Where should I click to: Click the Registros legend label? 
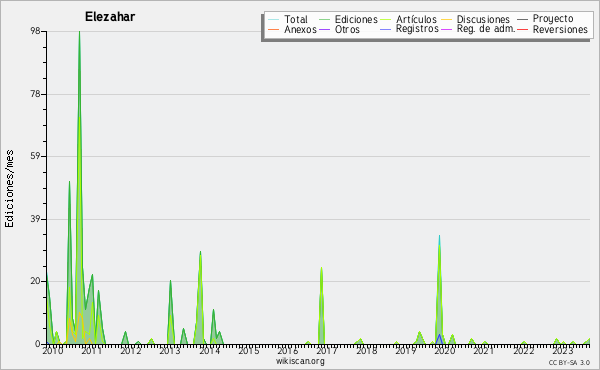[x=417, y=29]
